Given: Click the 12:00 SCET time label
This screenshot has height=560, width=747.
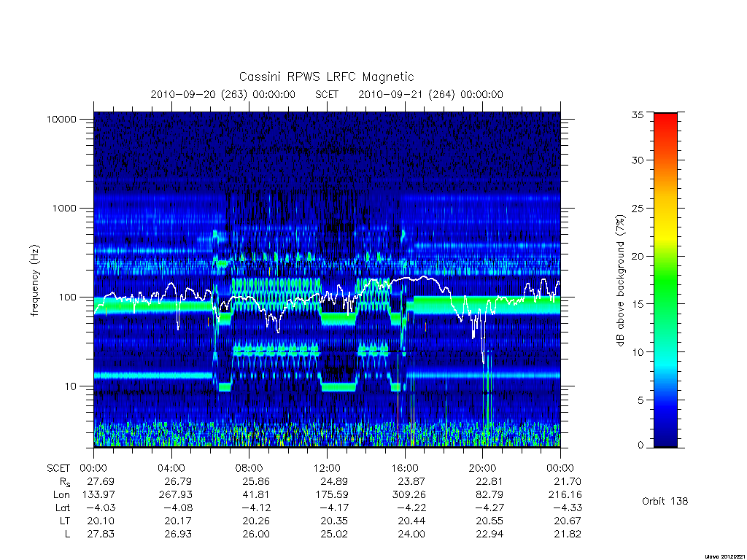Looking at the screenshot, I should point(327,468).
